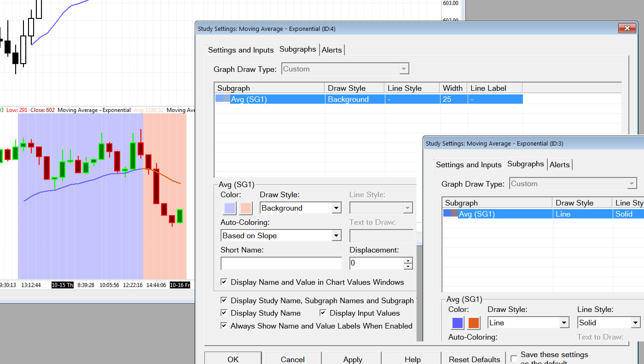Select the Avg (SG1) row in ID:3 subgraph list
This screenshot has width=644, height=364.
coord(543,214)
